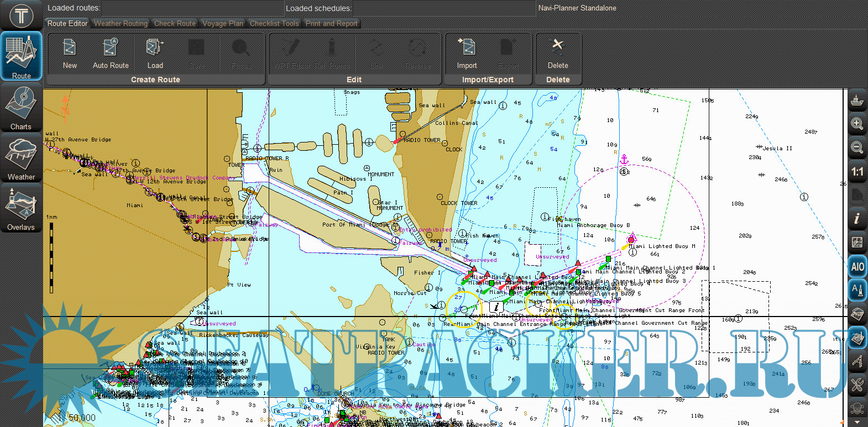Zoom in on the chart
The image size is (868, 427).
pyautogui.click(x=857, y=124)
